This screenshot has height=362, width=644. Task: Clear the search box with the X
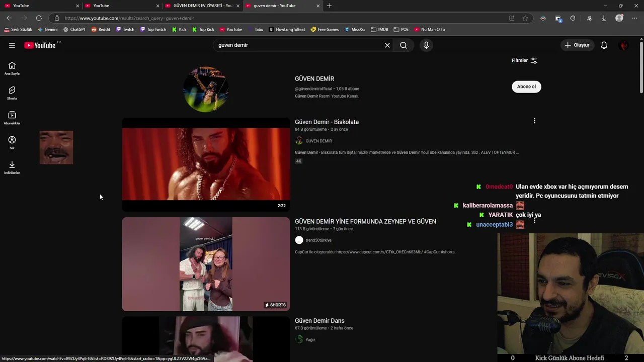[387, 45]
